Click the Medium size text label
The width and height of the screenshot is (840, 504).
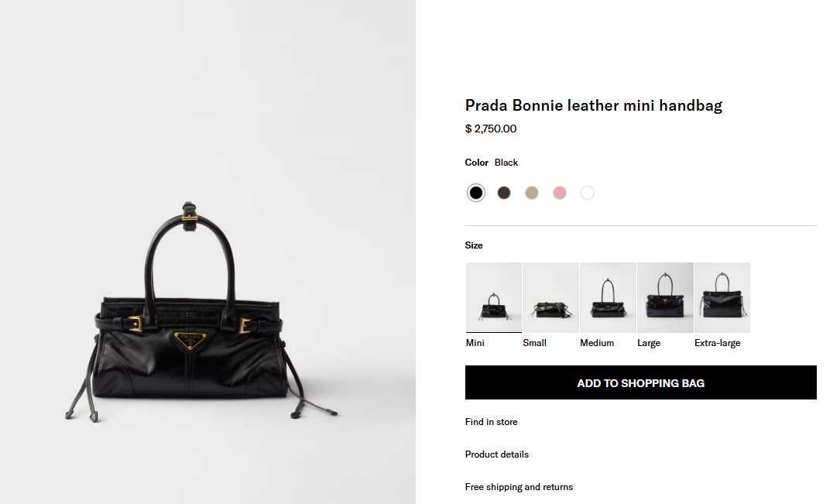click(597, 343)
